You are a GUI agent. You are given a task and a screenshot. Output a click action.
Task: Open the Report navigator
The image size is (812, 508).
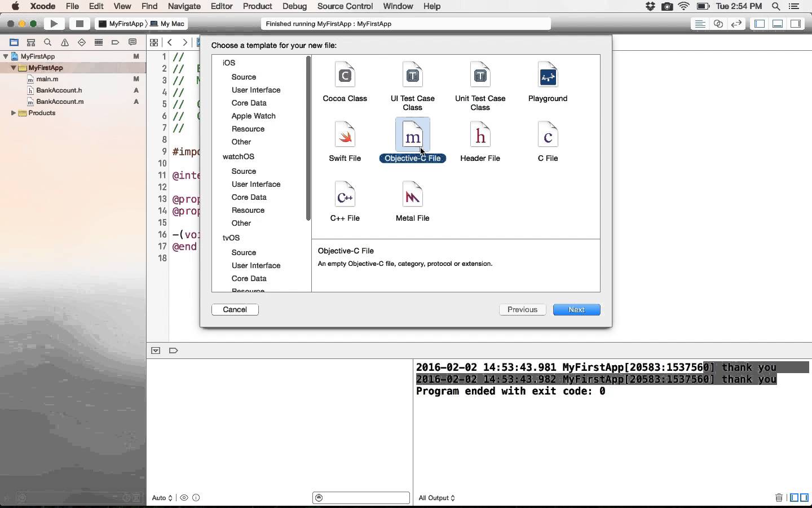(x=133, y=42)
